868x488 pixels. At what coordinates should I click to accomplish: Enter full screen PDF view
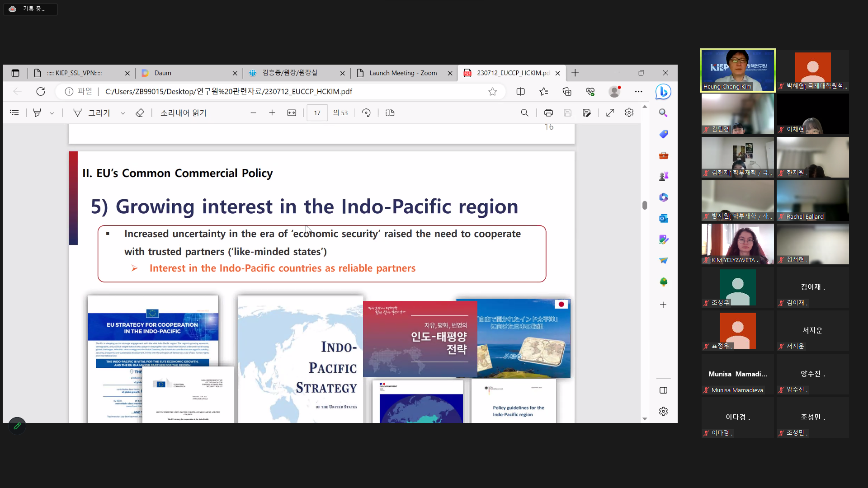(610, 113)
